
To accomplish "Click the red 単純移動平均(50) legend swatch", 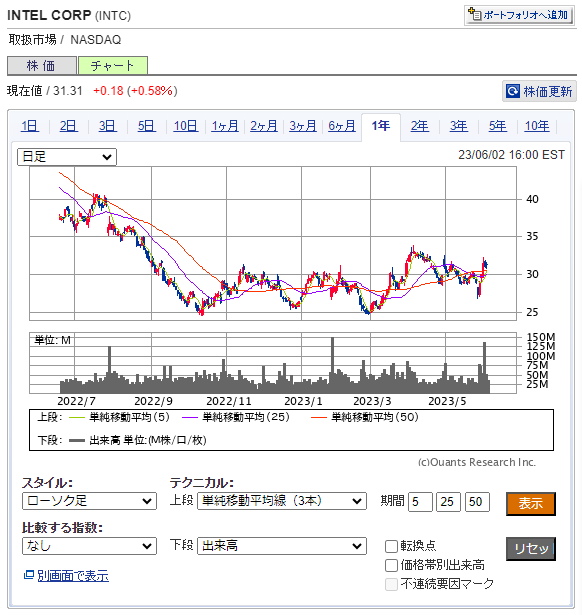I will [x=319, y=417].
